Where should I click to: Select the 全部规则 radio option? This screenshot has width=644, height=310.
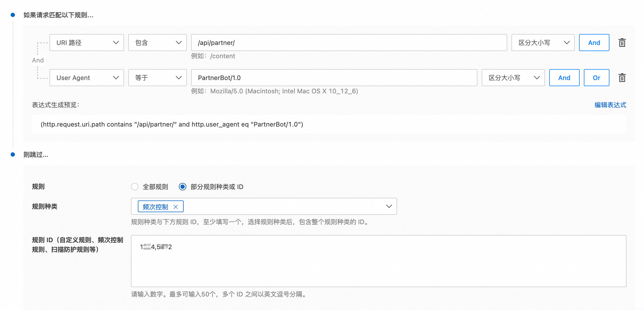[x=135, y=187]
